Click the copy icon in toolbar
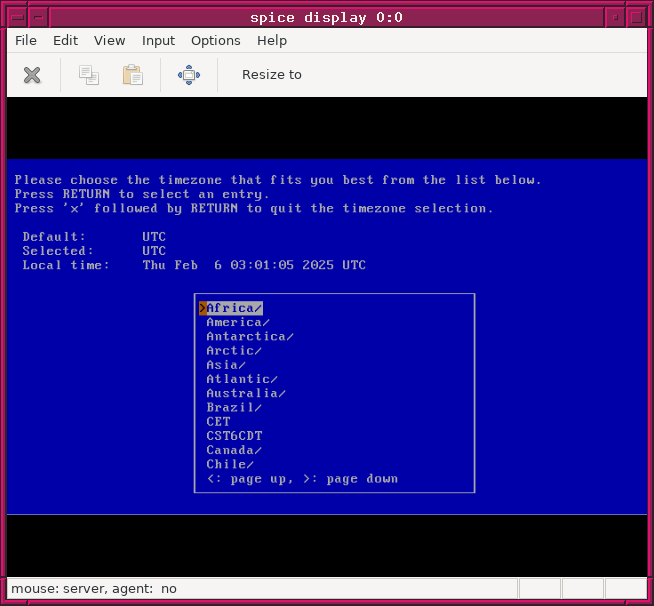 (x=89, y=75)
